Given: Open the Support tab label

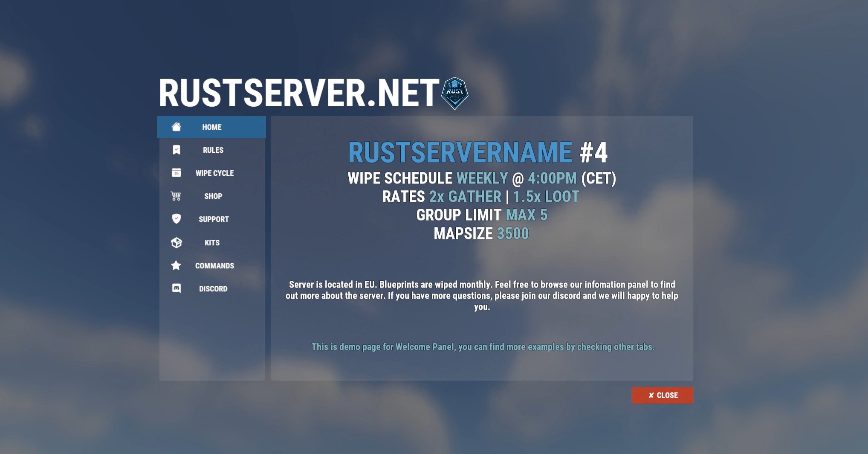Looking at the screenshot, I should 214,219.
